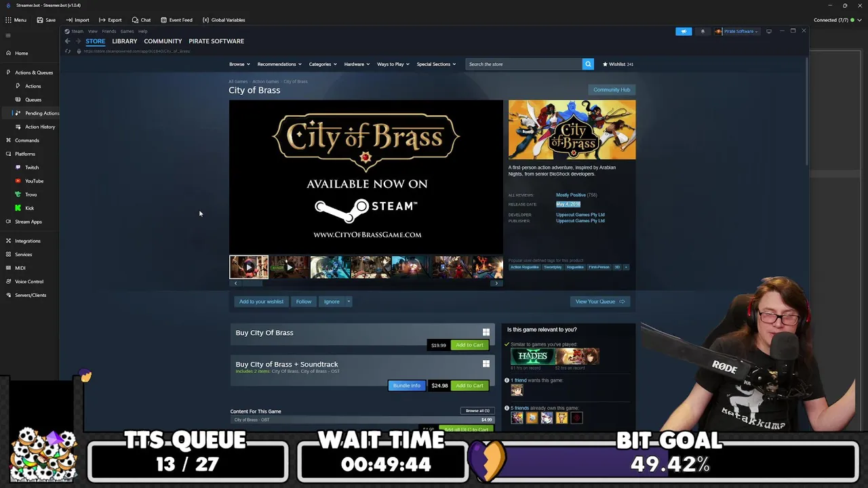Open the View menu in Steam
The height and width of the screenshot is (488, 868).
point(93,31)
